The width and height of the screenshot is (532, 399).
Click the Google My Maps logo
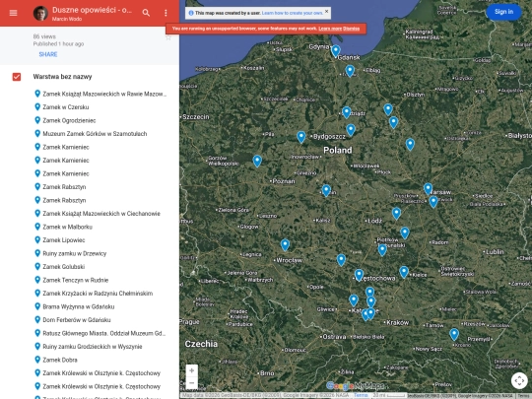[356, 386]
